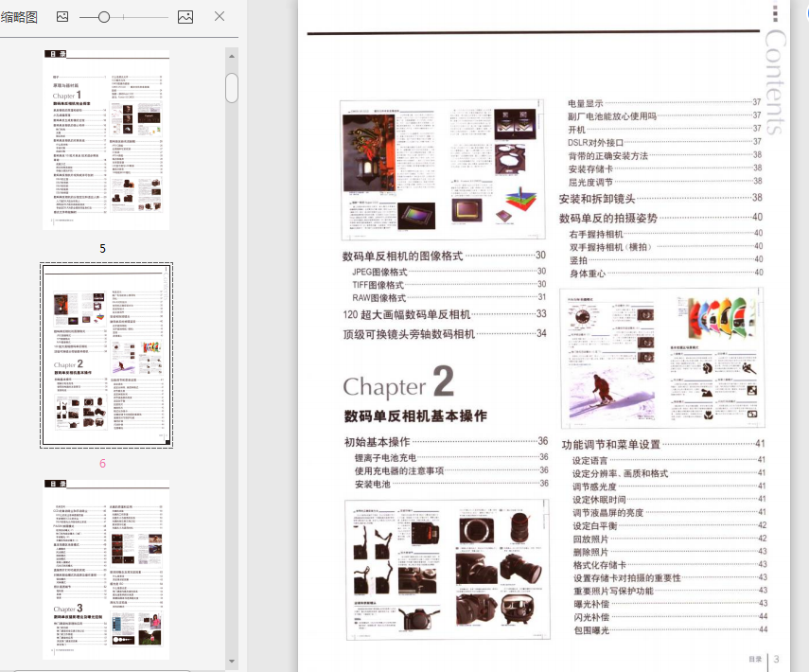The width and height of the screenshot is (809, 672).
Task: Click the entry 背带的正确安装方法
Action: (607, 156)
